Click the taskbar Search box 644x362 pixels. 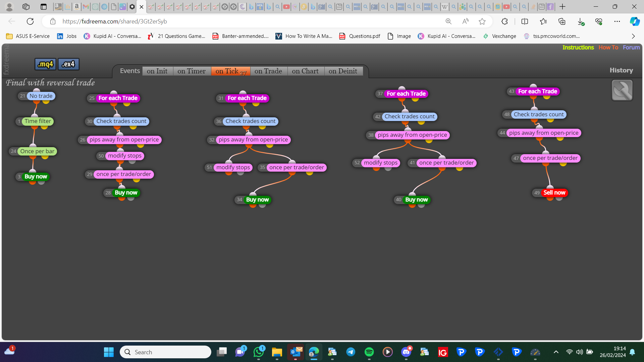tap(165, 352)
